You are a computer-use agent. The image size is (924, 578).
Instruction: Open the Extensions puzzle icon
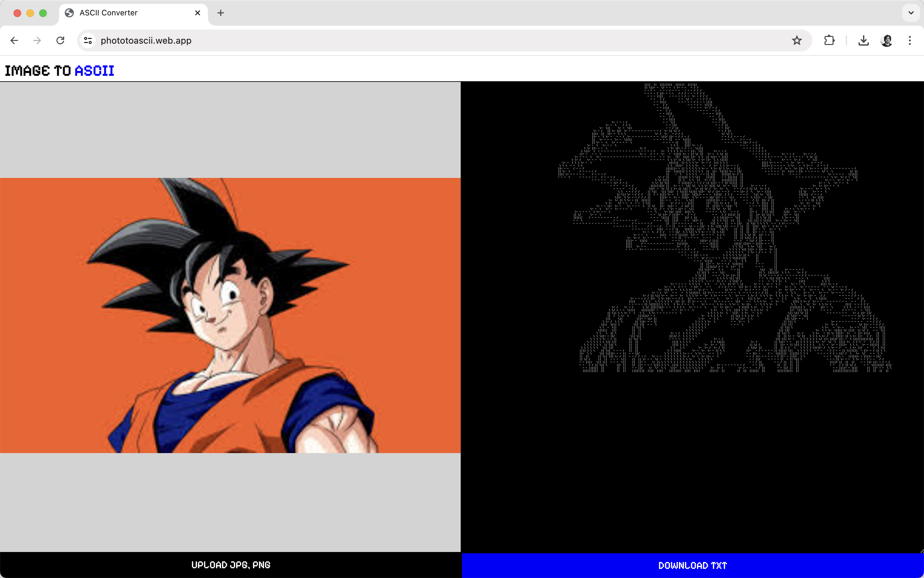click(829, 40)
